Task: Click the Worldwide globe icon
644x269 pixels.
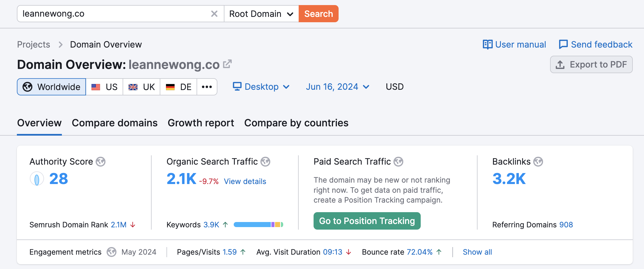Action: [x=28, y=87]
